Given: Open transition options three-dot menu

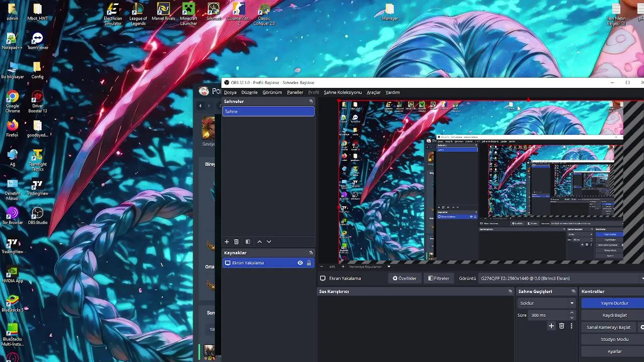Looking at the screenshot, I should (x=572, y=326).
